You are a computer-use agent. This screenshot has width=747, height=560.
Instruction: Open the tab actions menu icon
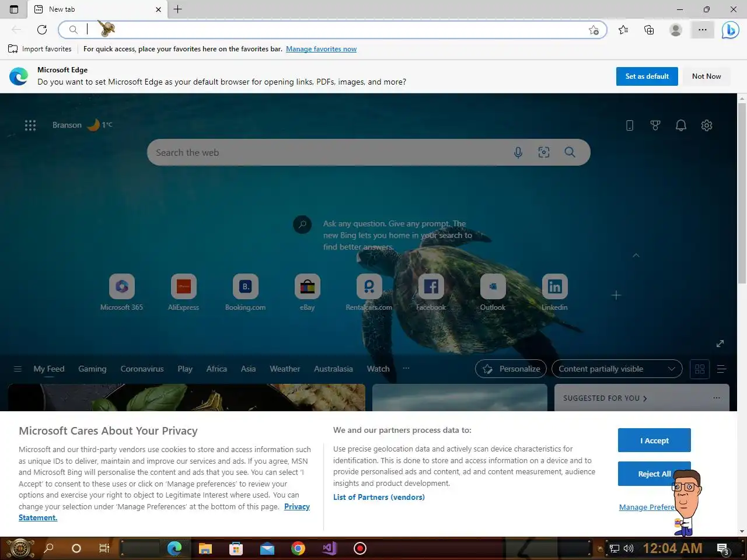click(14, 9)
